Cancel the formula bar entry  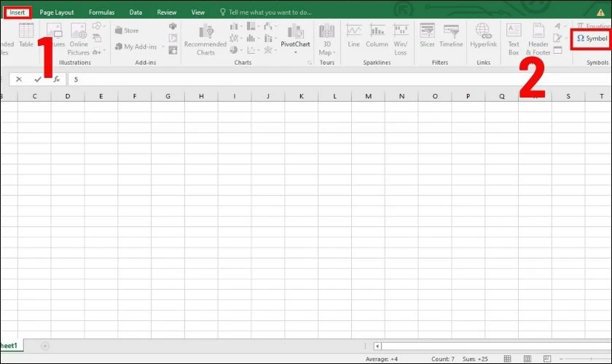pos(19,79)
